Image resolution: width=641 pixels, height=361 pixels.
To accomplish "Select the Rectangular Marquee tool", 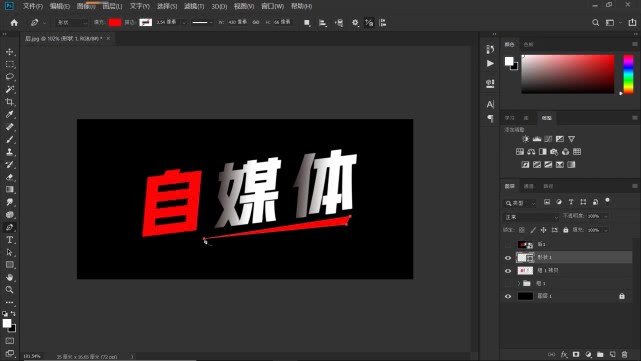I will click(10, 65).
